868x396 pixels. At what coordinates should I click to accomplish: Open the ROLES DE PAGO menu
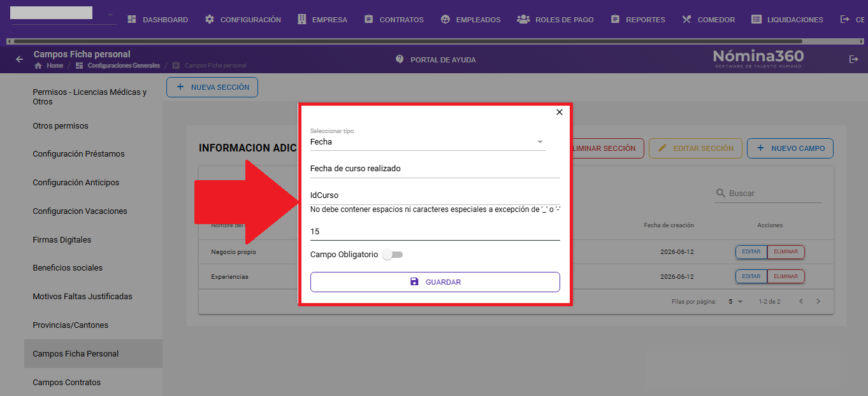click(555, 20)
